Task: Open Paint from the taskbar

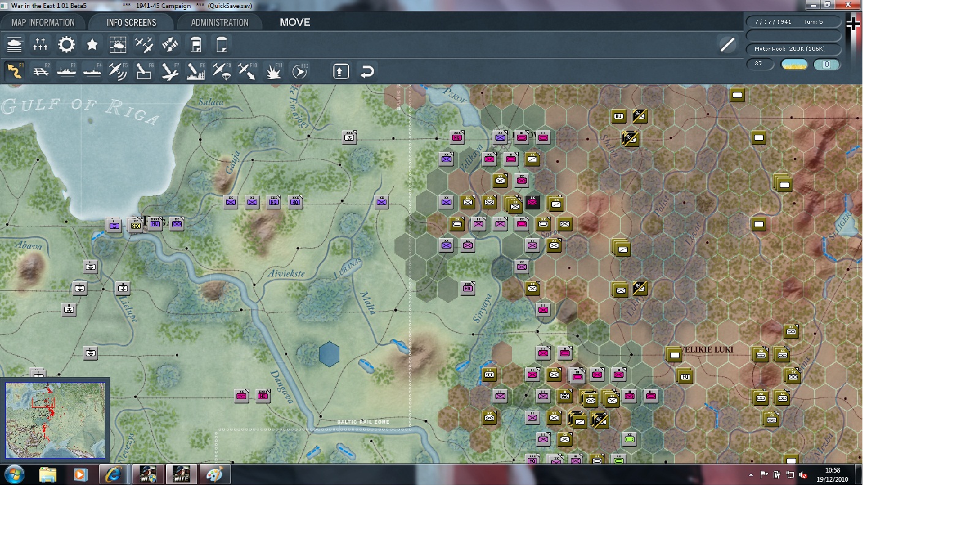Action: click(214, 474)
